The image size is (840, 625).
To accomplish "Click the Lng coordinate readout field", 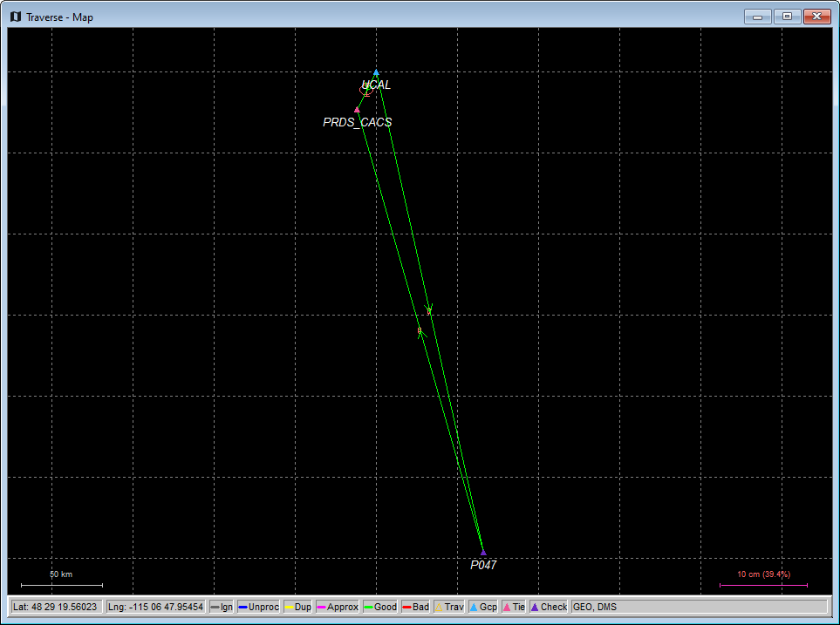I will 155,607.
